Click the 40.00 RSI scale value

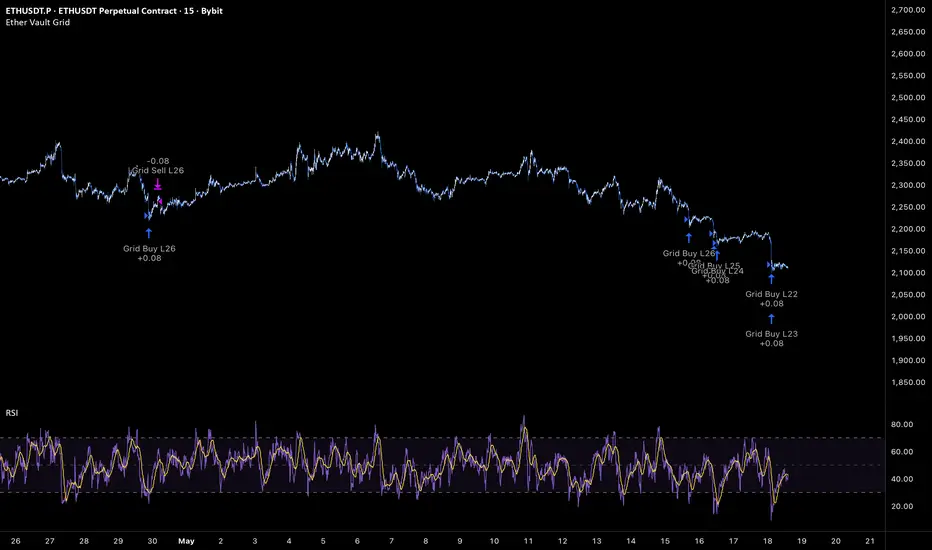point(902,479)
